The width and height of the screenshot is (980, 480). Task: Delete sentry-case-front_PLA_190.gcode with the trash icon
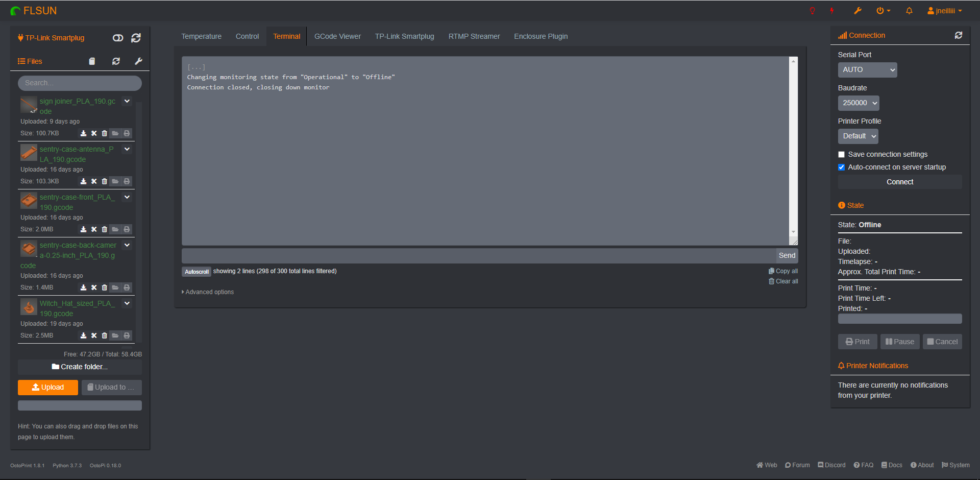pos(105,229)
